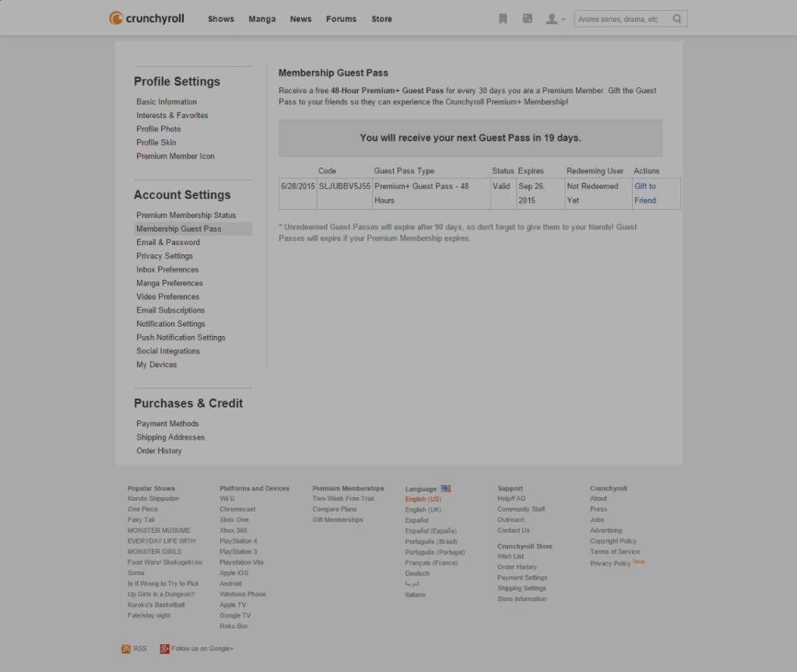The width and height of the screenshot is (797, 672).
Task: Open Chromecast platform link
Action: (237, 509)
